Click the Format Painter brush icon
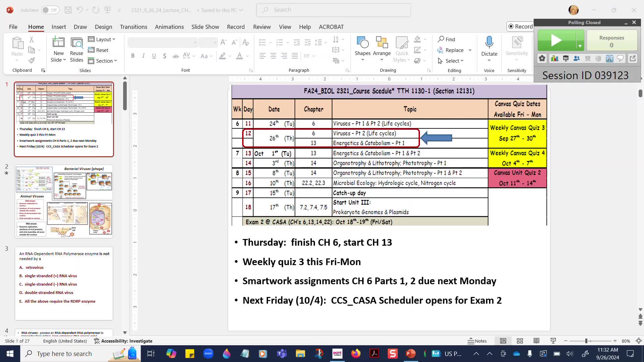The width and height of the screenshot is (644, 362). tap(32, 61)
